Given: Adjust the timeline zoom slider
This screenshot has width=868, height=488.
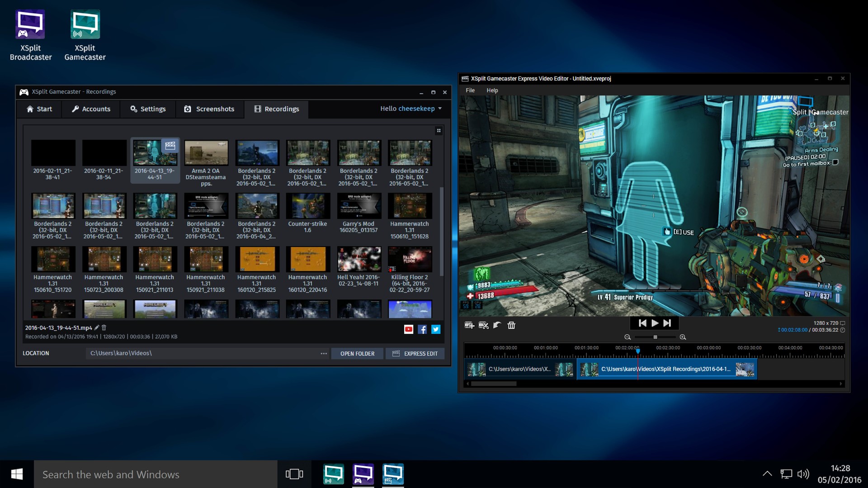Looking at the screenshot, I should point(655,336).
